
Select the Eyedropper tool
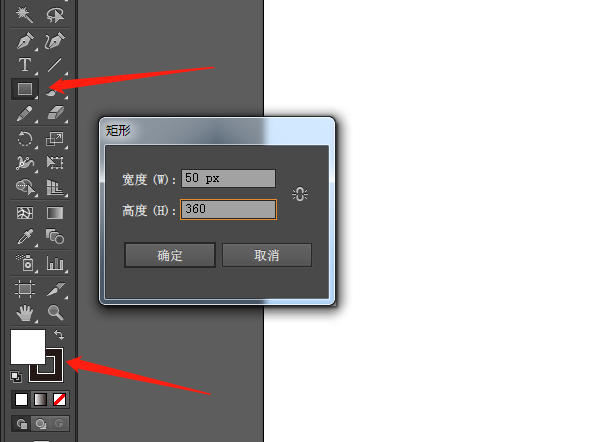coord(25,237)
